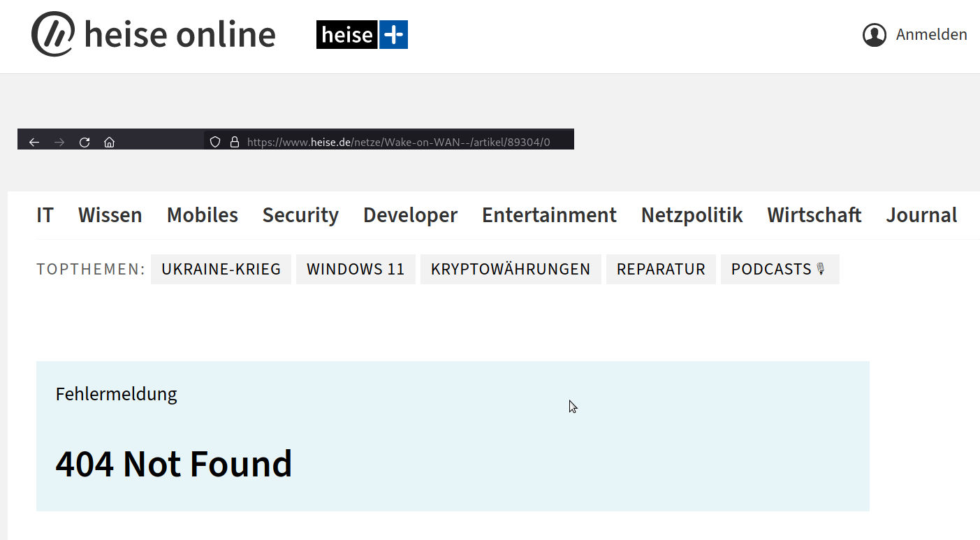The height and width of the screenshot is (540, 980).
Task: Go back with the browser back arrow
Action: [x=34, y=143]
